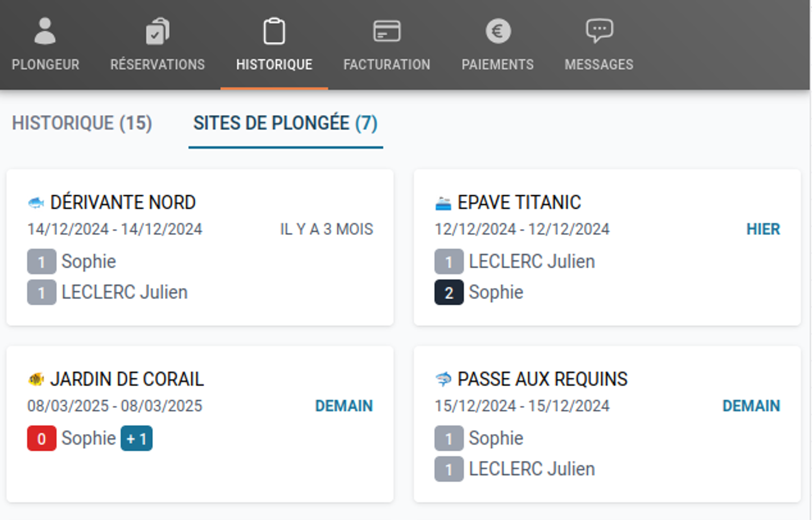Click the fish icon beside Dérivante Nord
812x520 pixels.
pos(36,203)
